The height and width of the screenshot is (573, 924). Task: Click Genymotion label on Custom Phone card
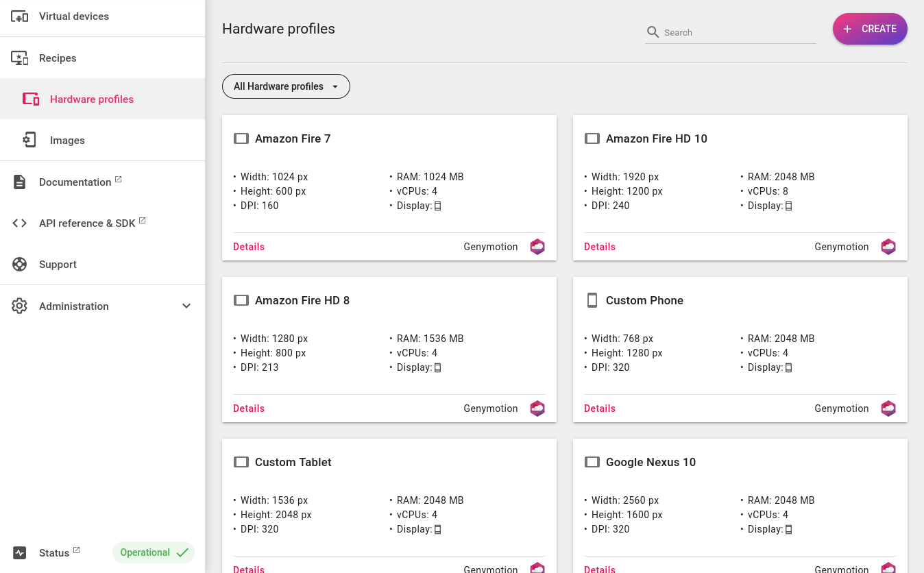coord(842,409)
